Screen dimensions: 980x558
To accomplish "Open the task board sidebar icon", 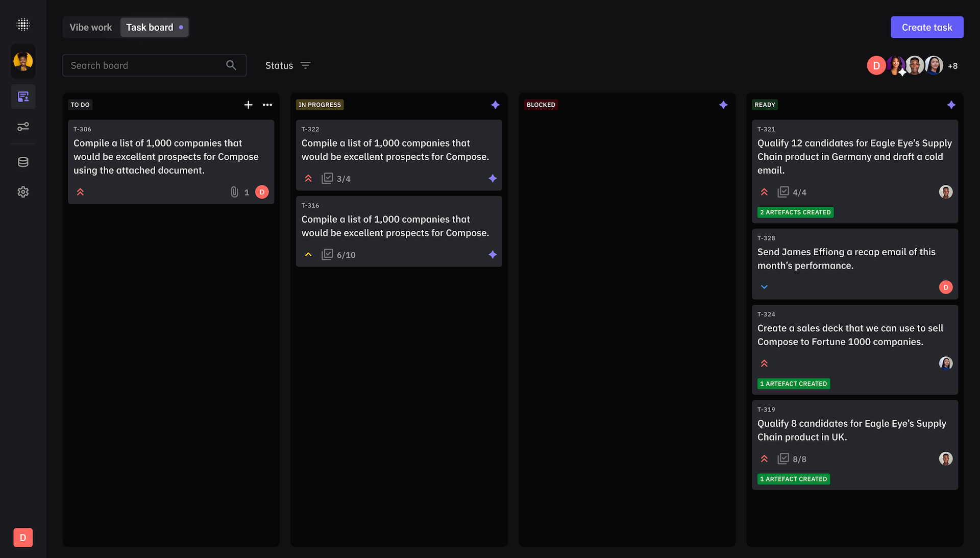I will (23, 96).
